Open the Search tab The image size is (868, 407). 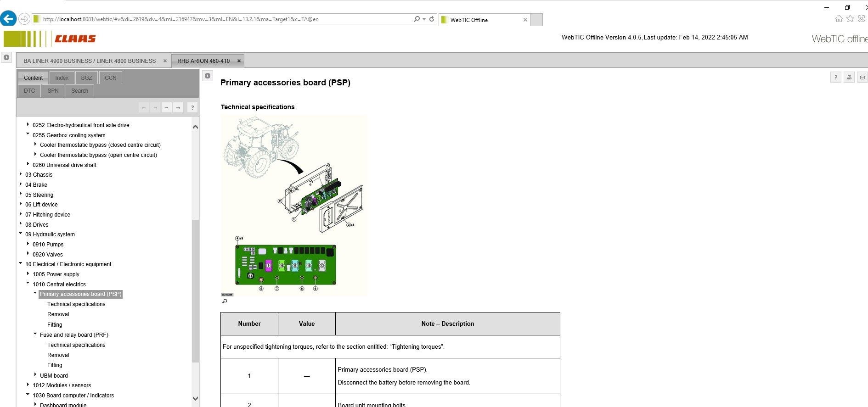(80, 91)
